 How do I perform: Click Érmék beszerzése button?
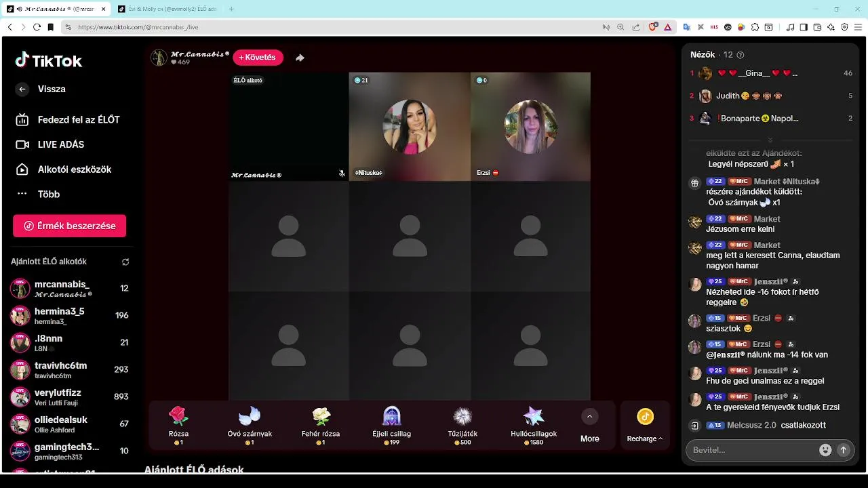[69, 226]
